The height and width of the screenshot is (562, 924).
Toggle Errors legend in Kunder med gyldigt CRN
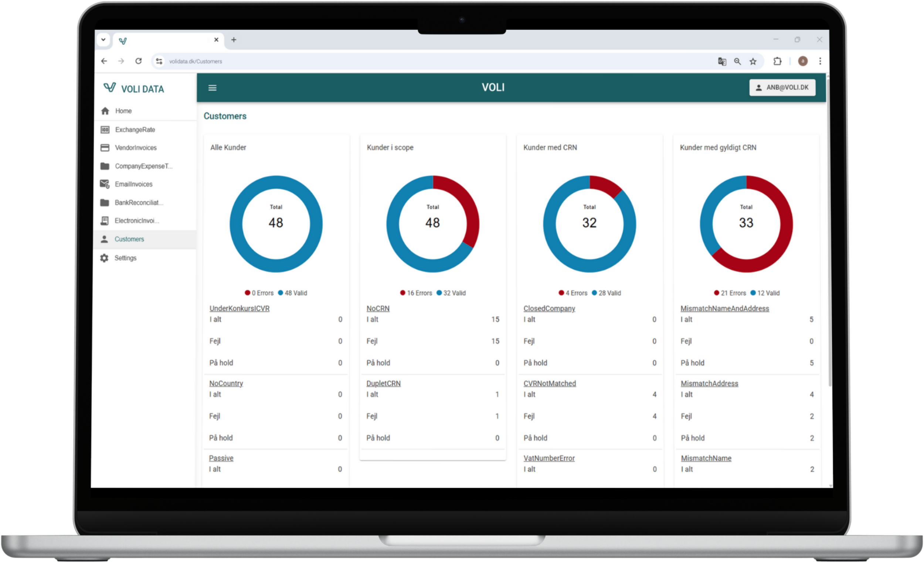[x=730, y=293]
